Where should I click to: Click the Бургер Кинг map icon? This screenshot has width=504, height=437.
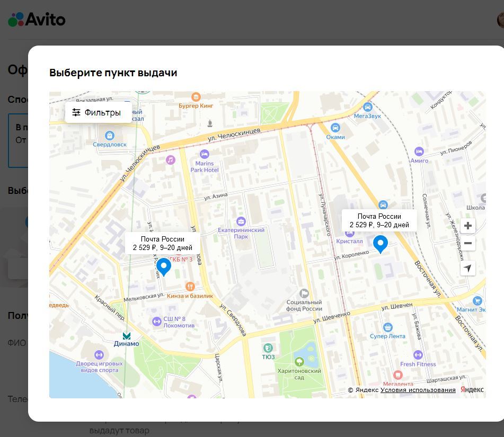196,97
